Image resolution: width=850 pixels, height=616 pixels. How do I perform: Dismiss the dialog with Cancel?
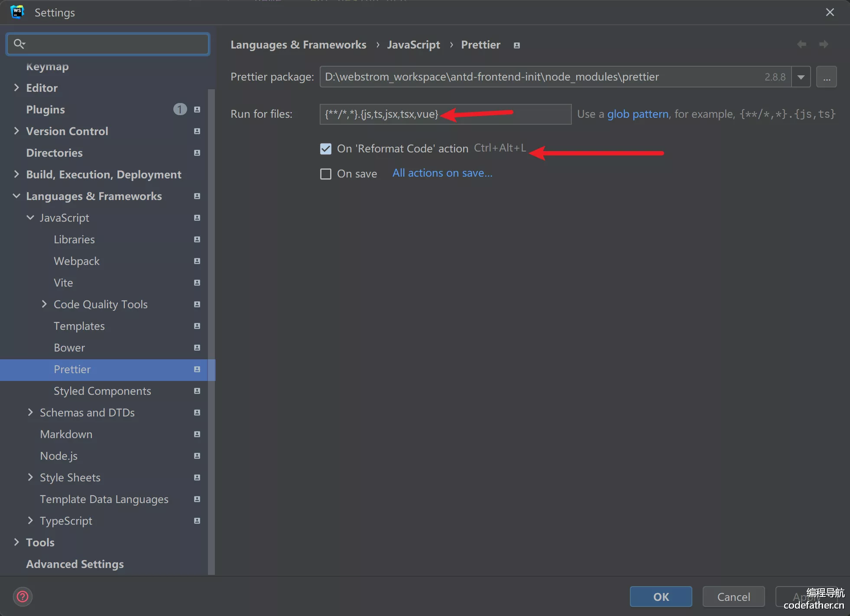[733, 597]
